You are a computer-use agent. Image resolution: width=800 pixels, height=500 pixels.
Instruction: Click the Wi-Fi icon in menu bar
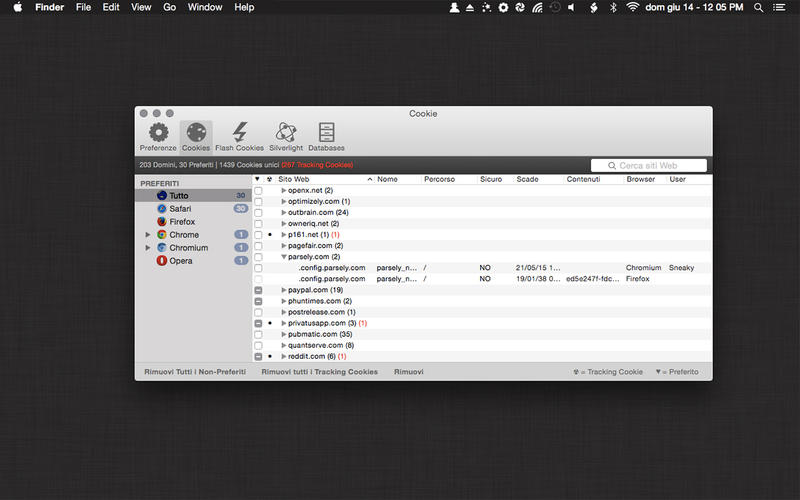[632, 7]
